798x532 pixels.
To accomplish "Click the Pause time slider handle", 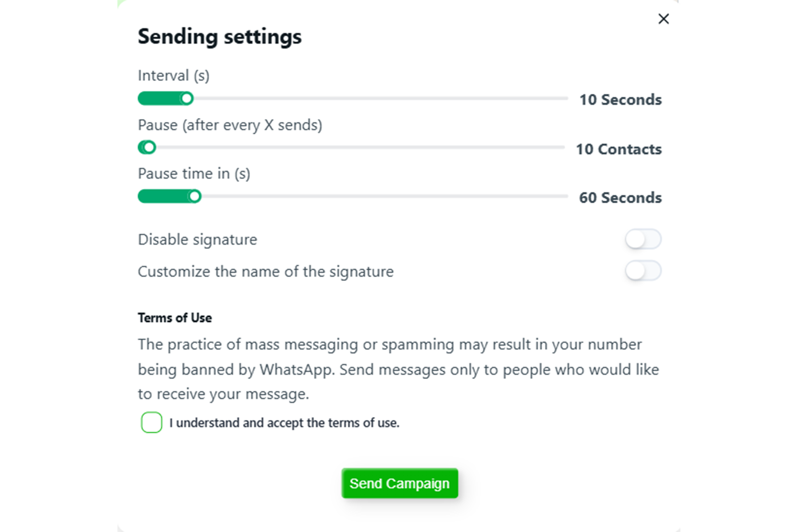I will (x=195, y=196).
